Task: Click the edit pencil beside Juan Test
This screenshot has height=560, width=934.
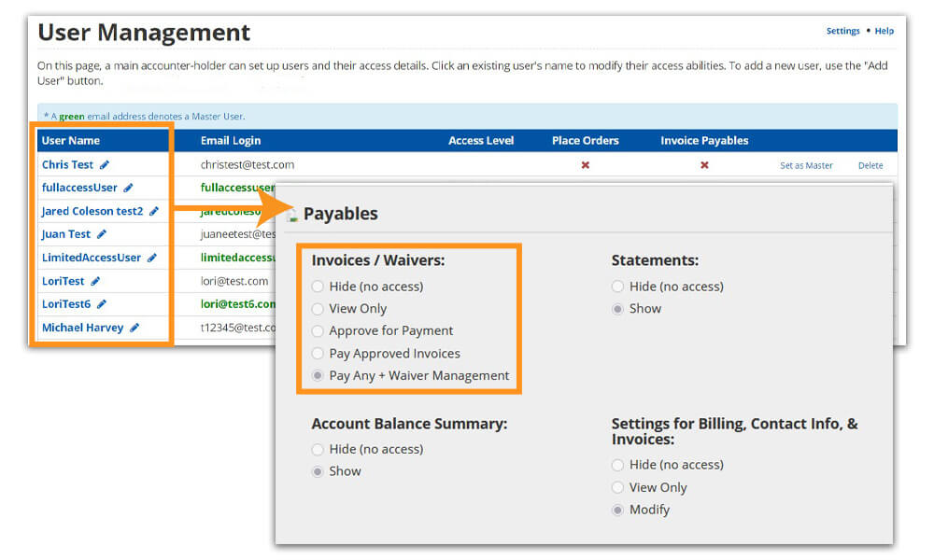Action: (101, 234)
